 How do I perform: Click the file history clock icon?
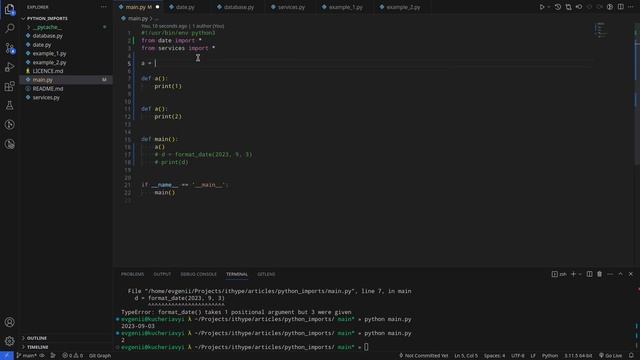[558, 7]
